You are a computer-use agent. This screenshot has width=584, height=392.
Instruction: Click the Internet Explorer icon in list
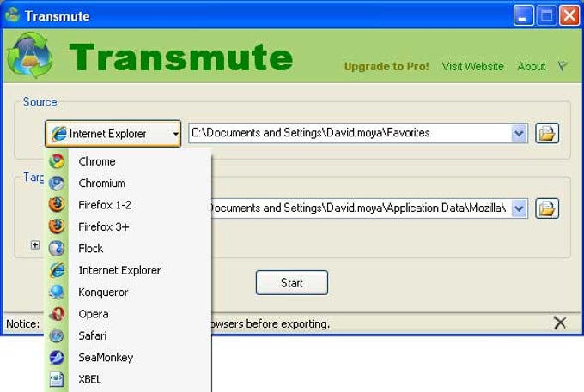point(57,270)
